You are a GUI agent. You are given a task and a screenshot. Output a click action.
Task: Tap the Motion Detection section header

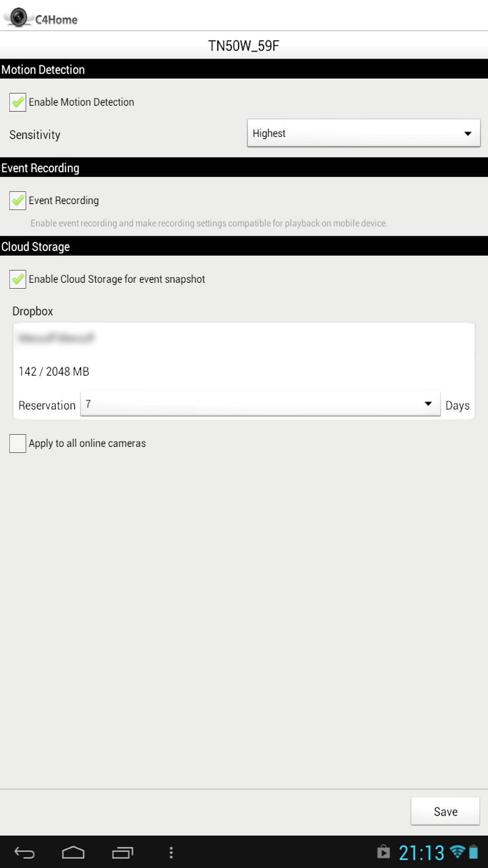pos(244,69)
